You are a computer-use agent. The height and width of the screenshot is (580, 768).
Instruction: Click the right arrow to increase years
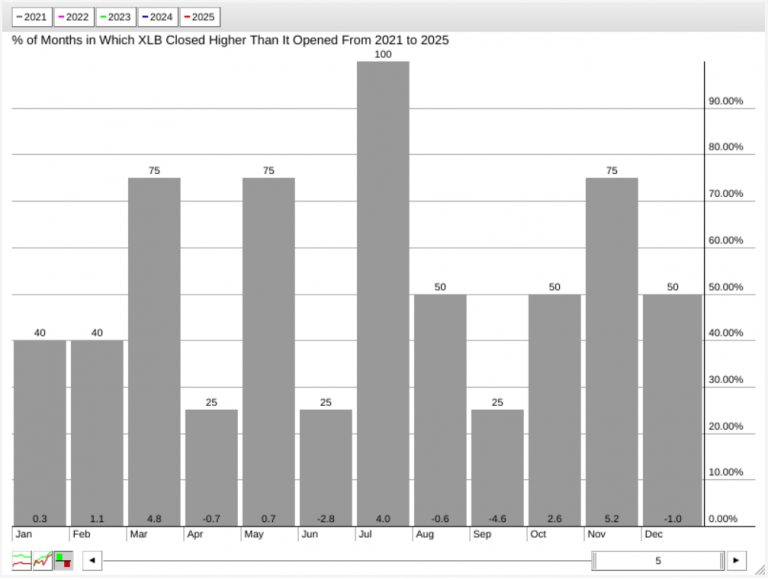pos(736,560)
